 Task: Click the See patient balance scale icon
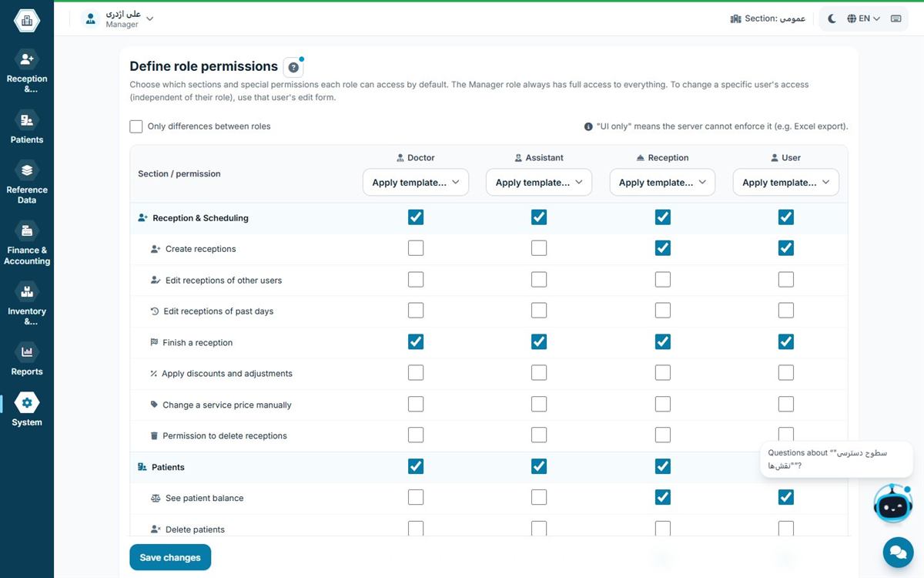(x=156, y=498)
